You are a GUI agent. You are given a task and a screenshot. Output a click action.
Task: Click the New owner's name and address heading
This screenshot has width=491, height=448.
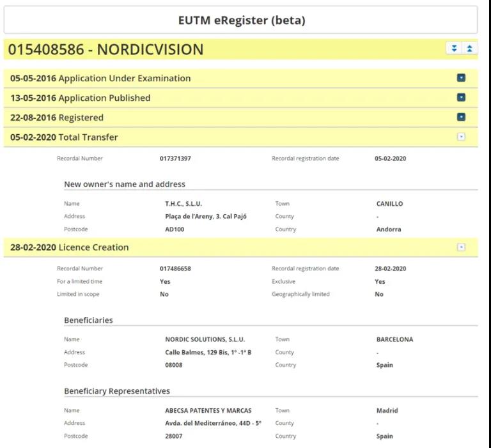click(125, 184)
